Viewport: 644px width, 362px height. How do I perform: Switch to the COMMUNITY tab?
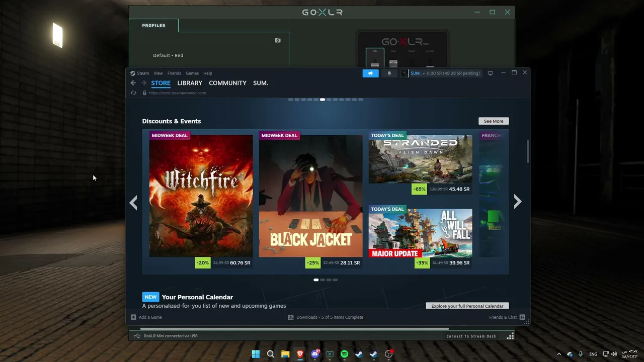[227, 83]
